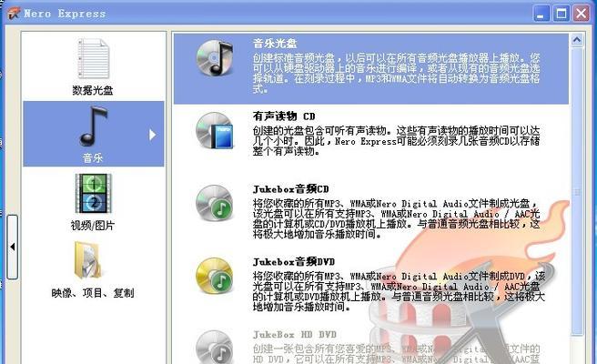This screenshot has height=364, width=597.
Task: Click the scrollbar up arrow
Action: coord(577,40)
